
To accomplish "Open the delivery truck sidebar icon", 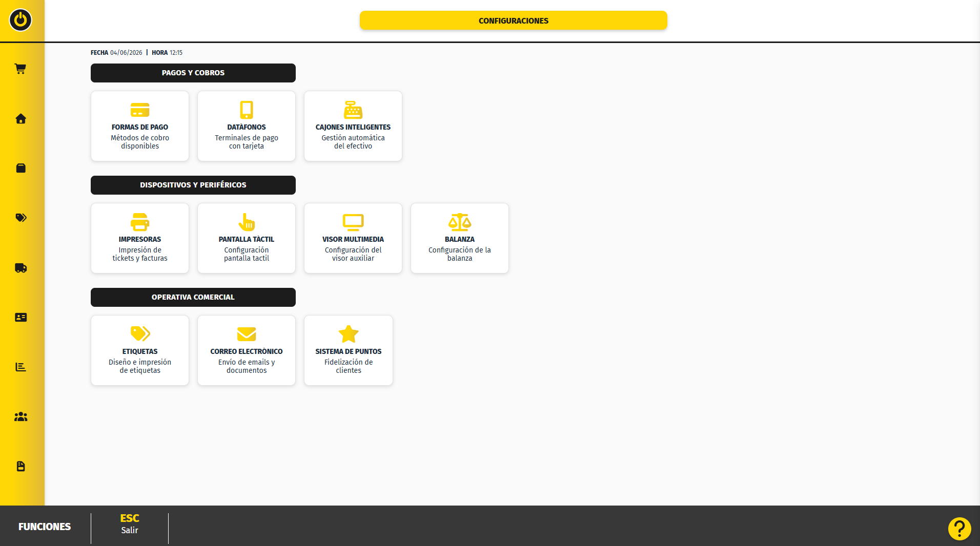I will click(x=21, y=268).
